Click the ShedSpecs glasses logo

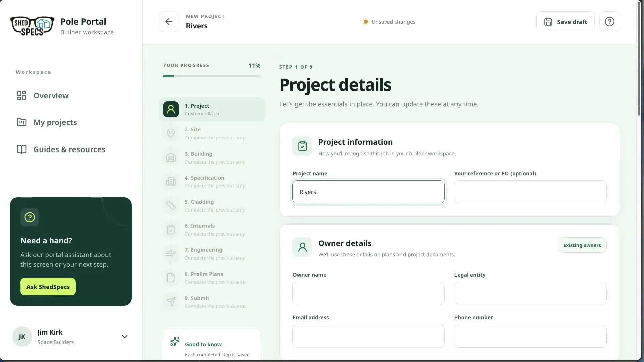[x=32, y=26]
